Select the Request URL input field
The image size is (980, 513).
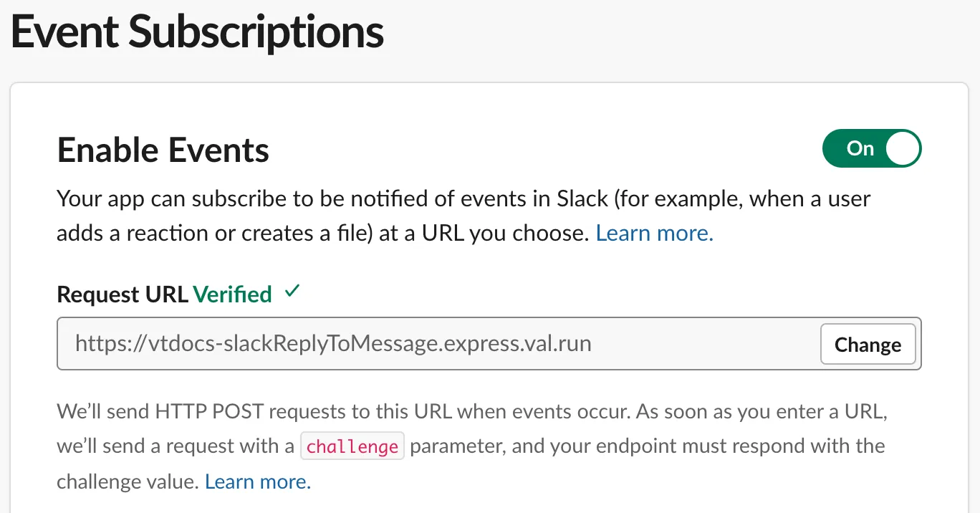click(x=430, y=343)
